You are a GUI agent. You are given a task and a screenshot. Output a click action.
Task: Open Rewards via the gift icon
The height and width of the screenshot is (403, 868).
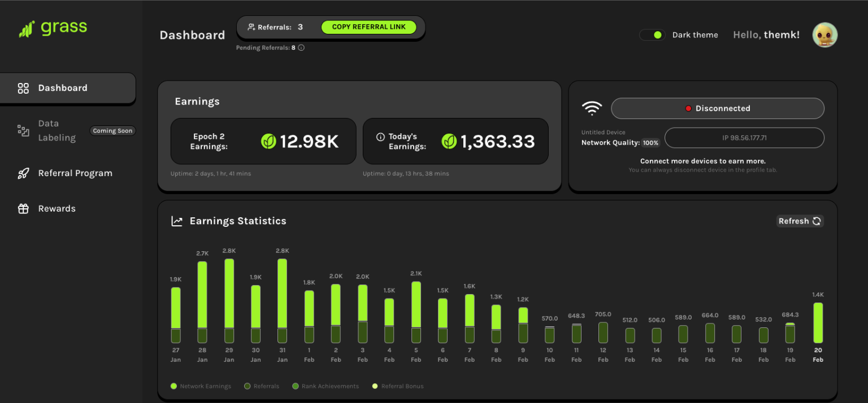point(23,208)
